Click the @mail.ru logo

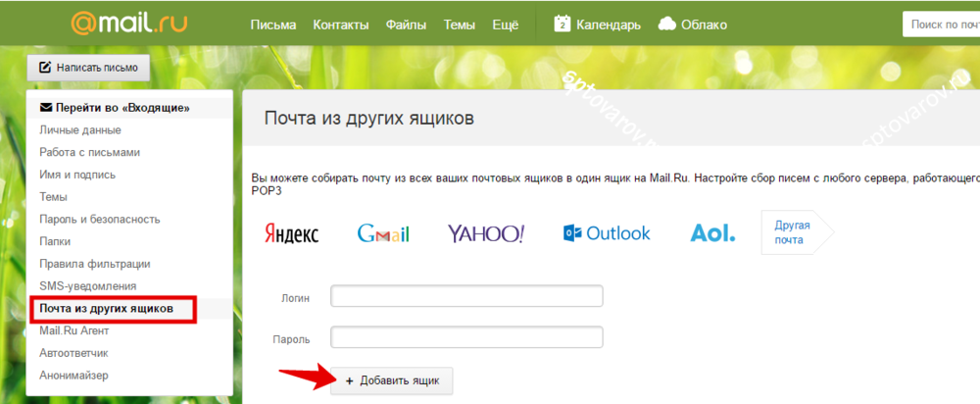[129, 24]
